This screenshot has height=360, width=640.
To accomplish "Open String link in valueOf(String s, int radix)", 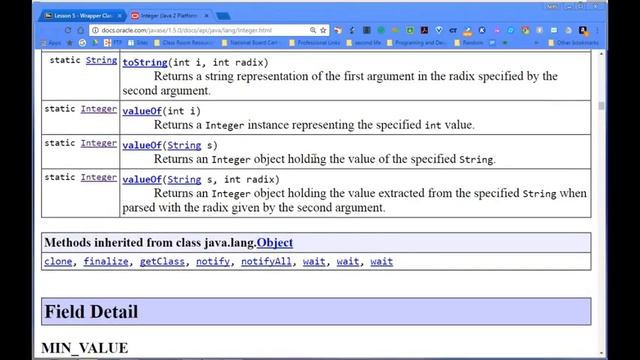I will (x=184, y=180).
